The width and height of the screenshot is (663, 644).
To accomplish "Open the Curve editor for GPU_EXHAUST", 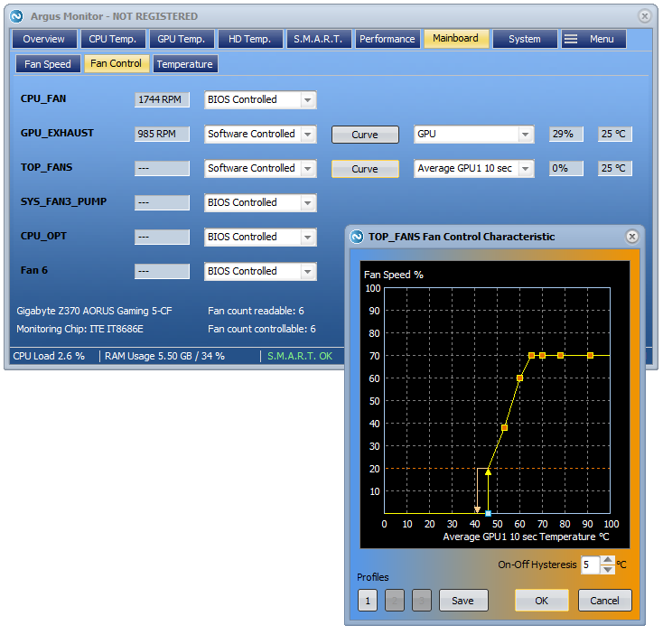I will [365, 135].
